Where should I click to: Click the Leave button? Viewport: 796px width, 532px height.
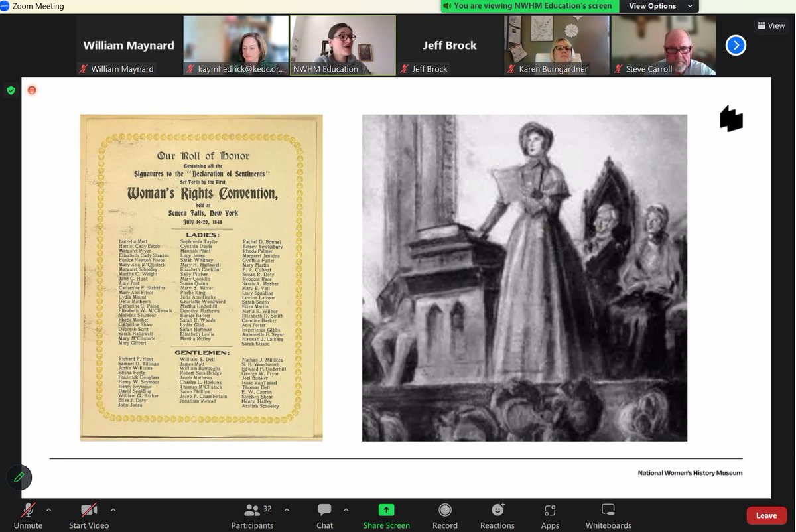[x=766, y=515]
